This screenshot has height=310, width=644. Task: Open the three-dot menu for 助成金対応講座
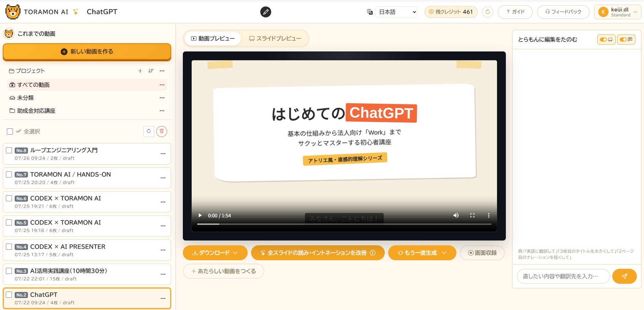coord(162,111)
